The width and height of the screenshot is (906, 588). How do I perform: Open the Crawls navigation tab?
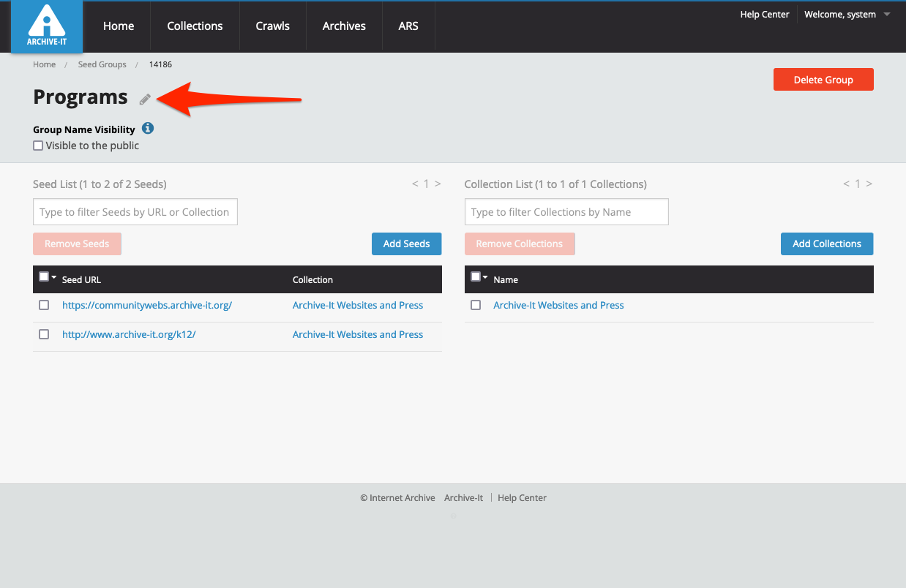pyautogui.click(x=272, y=26)
